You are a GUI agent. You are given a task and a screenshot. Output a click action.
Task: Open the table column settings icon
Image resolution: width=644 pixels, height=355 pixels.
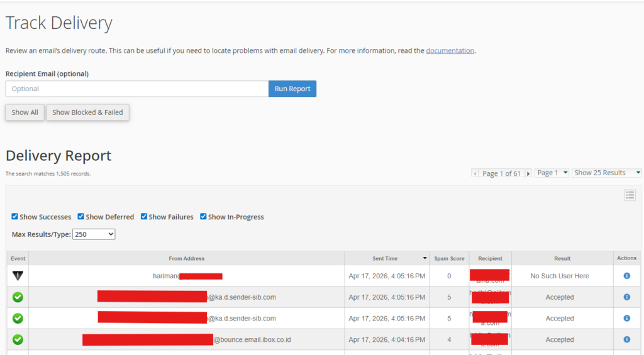(630, 195)
